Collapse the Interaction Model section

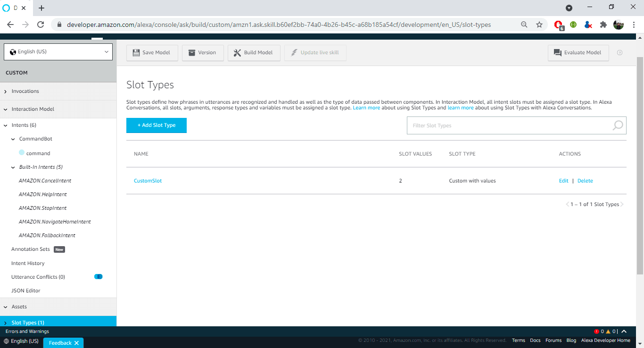[5, 109]
